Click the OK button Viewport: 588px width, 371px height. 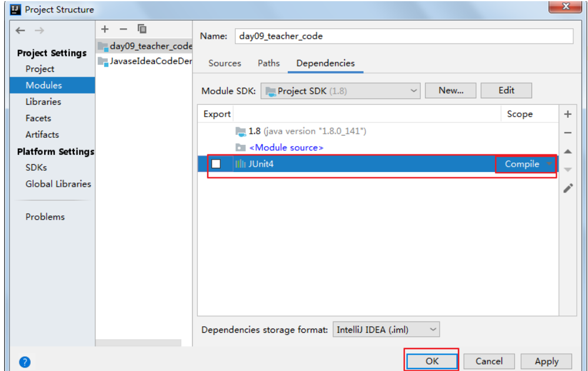pyautogui.click(x=431, y=361)
